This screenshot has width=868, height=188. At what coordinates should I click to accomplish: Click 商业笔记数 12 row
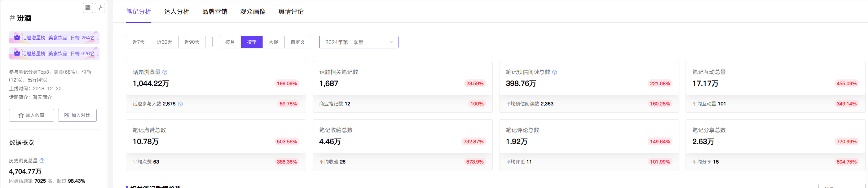pyautogui.click(x=402, y=104)
